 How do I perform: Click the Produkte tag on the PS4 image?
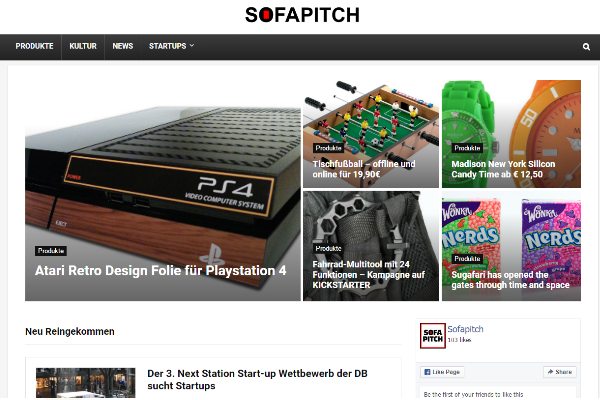51,251
